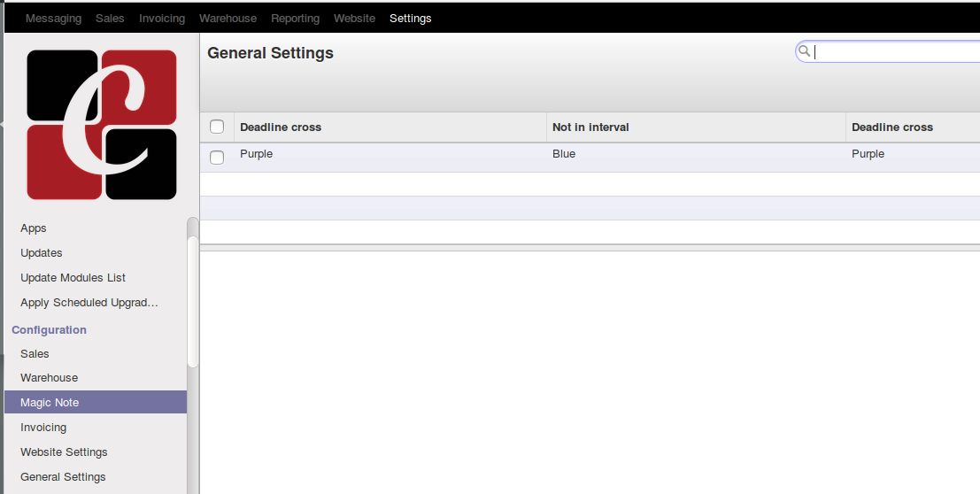Screen dimensions: 980x494
Task: Open the Sales top menu
Action: tap(110, 18)
